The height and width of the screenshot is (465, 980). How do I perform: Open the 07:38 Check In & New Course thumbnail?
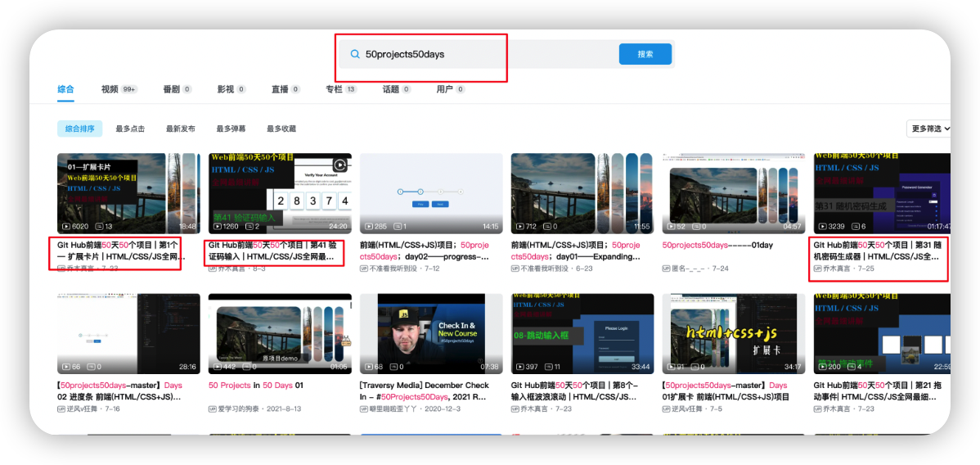point(431,333)
